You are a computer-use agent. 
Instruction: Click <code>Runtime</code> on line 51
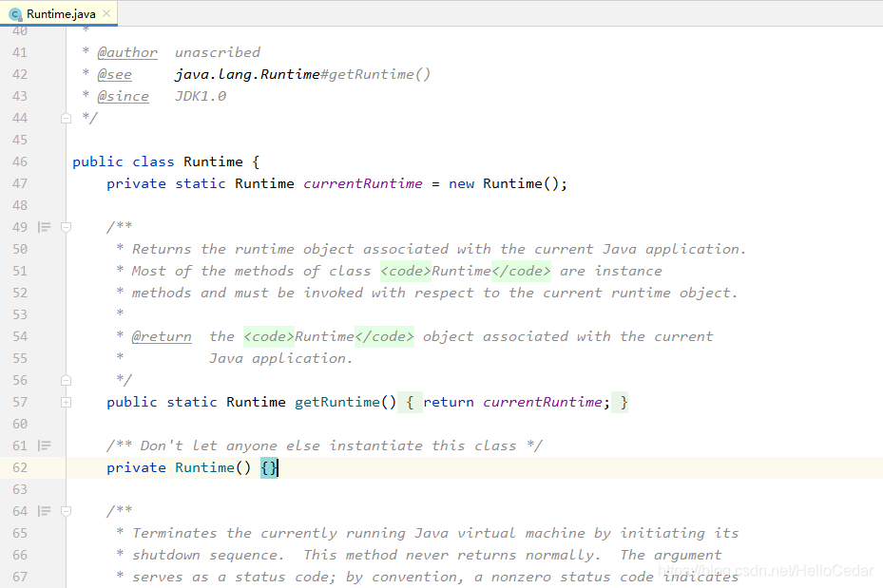pos(465,272)
